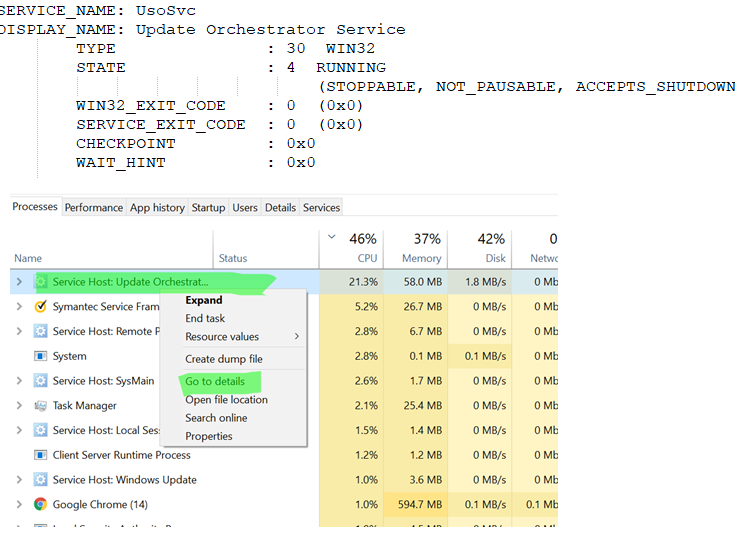The height and width of the screenshot is (536, 736).
Task: Click the System process icon
Action: pyautogui.click(x=40, y=356)
